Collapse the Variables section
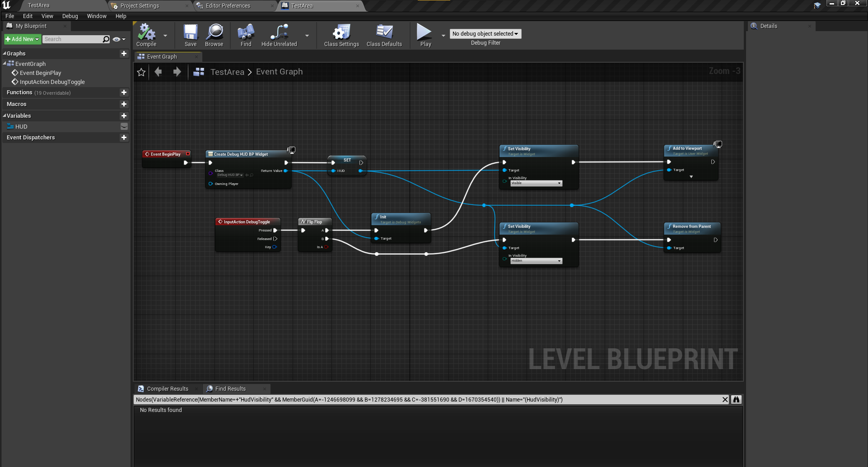Viewport: 868px width, 467px height. [x=4, y=116]
